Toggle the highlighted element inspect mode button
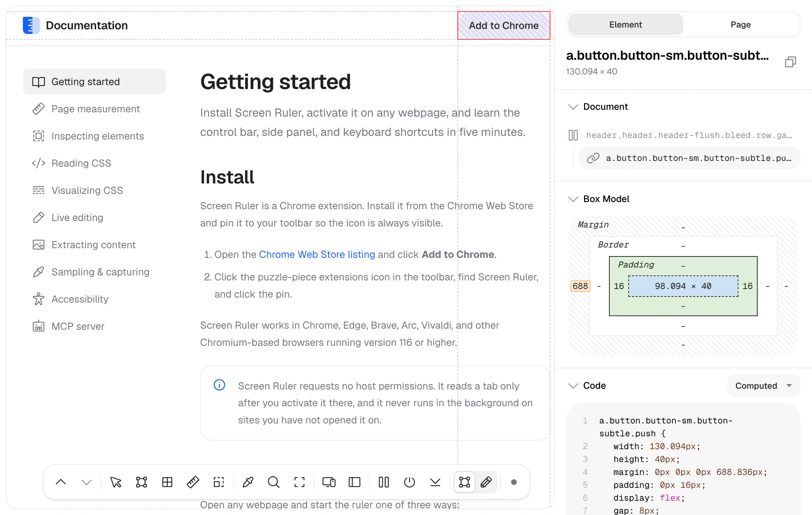812x515 pixels. click(465, 482)
